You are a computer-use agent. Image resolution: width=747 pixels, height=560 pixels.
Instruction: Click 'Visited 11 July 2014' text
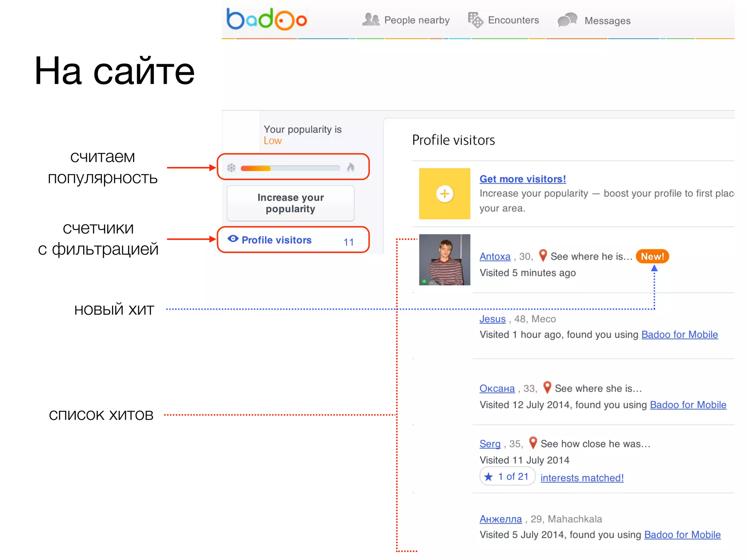pyautogui.click(x=524, y=460)
